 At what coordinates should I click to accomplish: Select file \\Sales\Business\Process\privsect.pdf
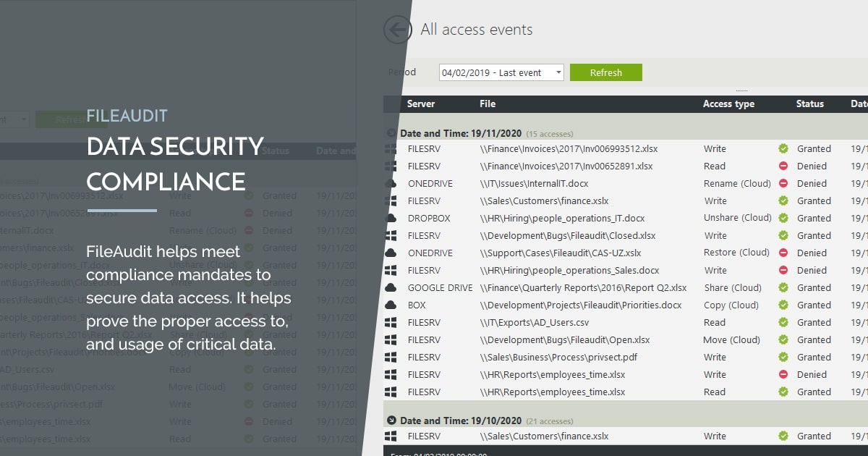pyautogui.click(x=558, y=358)
